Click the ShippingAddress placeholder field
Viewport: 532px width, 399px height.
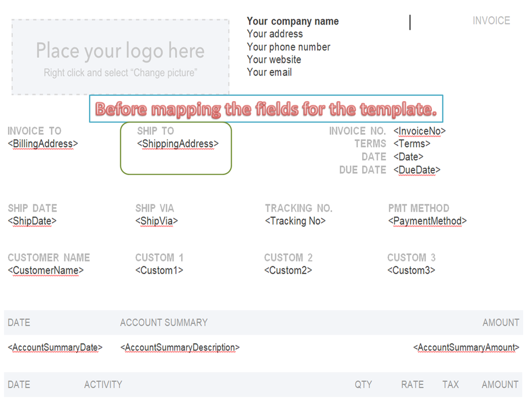pos(178,144)
